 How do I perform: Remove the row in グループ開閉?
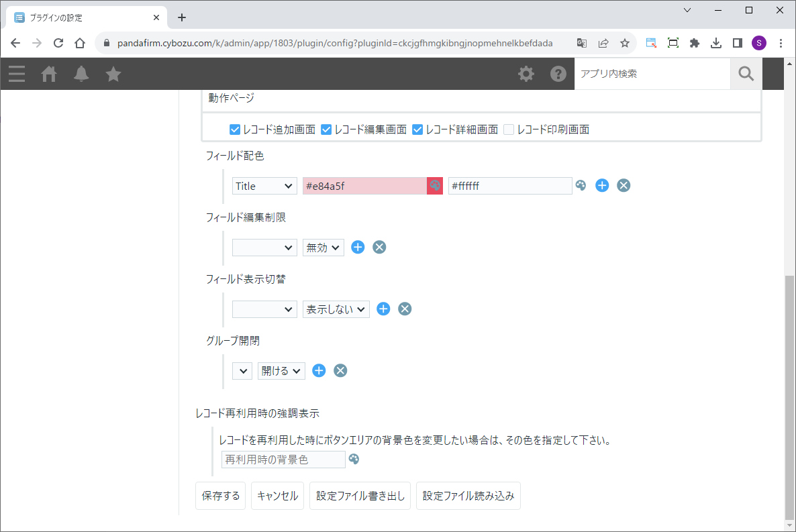click(x=340, y=370)
